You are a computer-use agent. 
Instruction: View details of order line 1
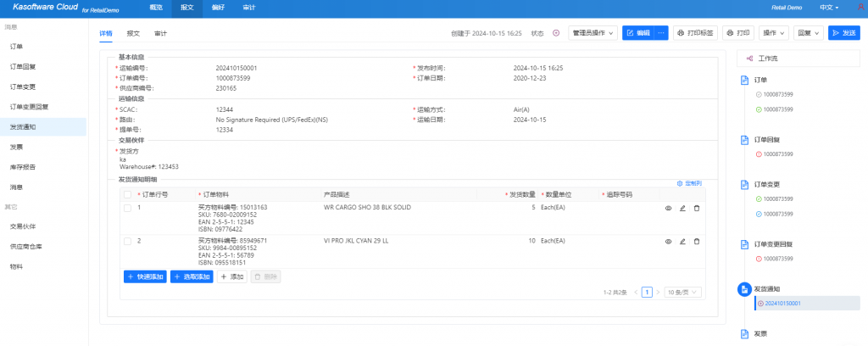pos(668,208)
